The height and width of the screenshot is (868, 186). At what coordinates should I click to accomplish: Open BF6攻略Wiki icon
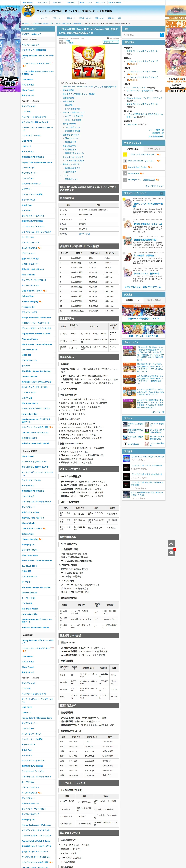125,444
